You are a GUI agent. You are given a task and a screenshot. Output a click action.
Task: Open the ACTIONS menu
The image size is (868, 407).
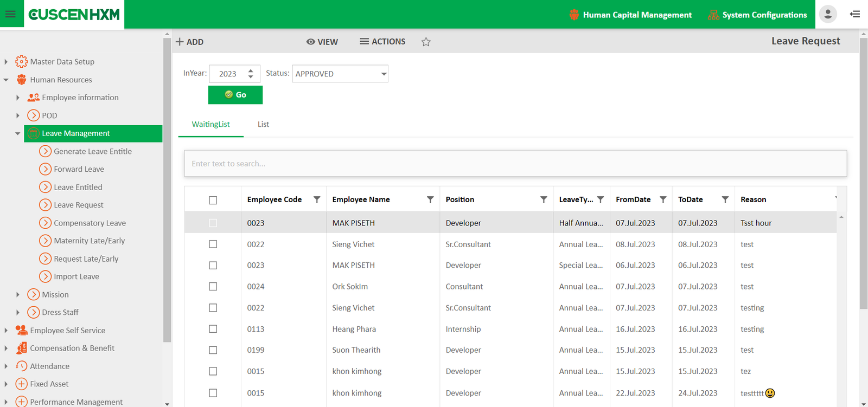point(382,42)
